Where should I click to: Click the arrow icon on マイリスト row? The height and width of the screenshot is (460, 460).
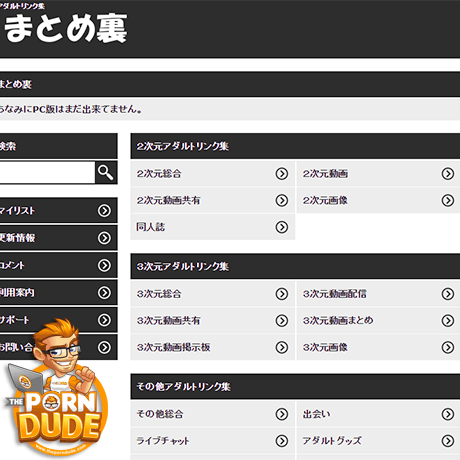click(104, 211)
